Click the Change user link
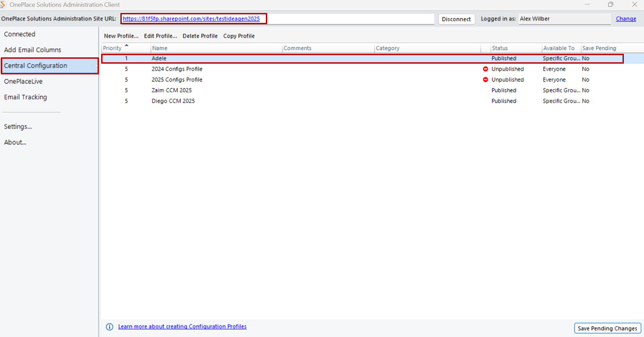 [x=626, y=19]
